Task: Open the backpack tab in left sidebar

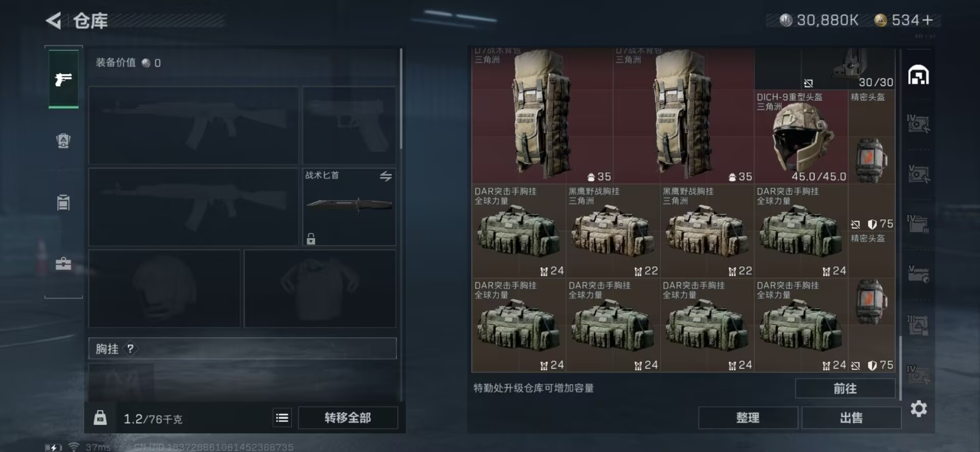Action: pos(63,140)
